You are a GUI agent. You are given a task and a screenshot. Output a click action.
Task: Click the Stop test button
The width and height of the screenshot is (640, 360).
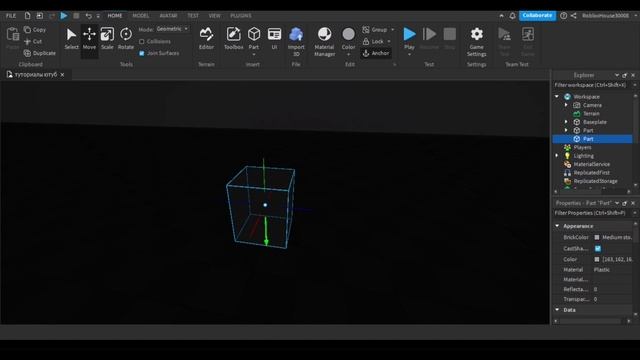[449, 39]
